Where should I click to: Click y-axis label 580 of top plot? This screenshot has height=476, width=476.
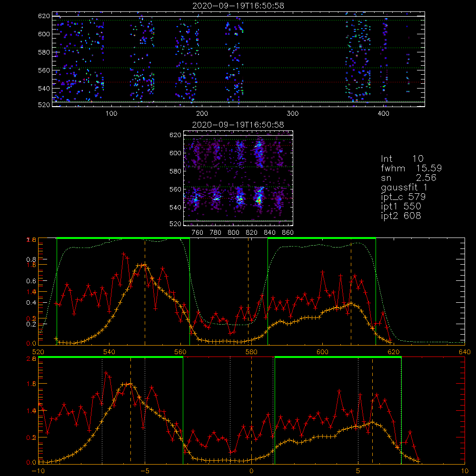tap(44, 52)
